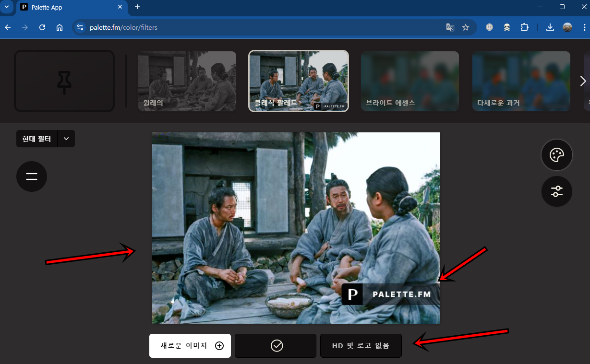This screenshot has width=590, height=364.
Task: Select the 원래의 original filter thumbnail
Action: (x=187, y=81)
